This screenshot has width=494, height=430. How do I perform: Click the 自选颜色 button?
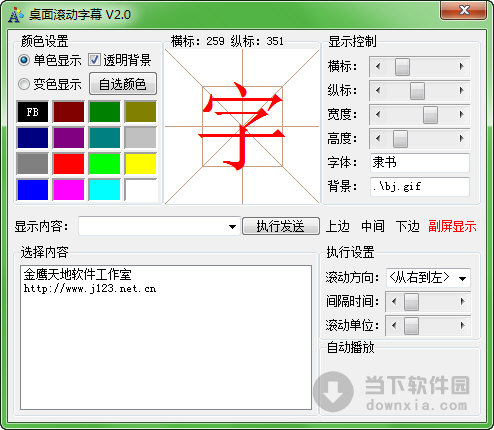pos(123,84)
